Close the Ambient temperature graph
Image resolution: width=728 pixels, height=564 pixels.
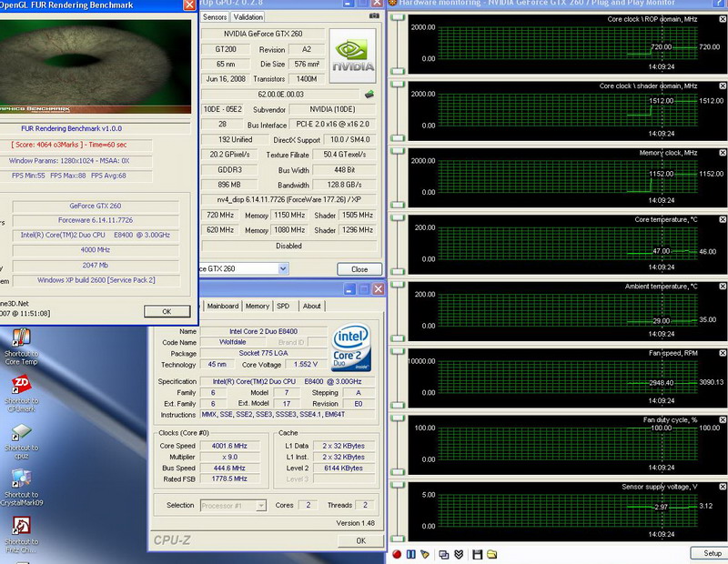point(723,287)
